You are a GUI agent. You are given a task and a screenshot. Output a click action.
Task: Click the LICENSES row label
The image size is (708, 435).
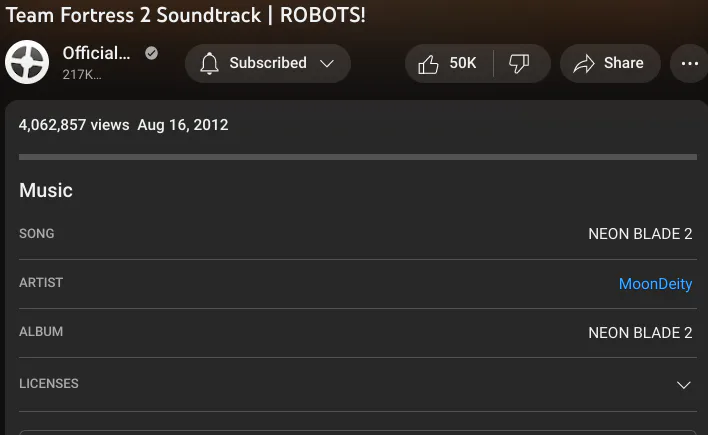[49, 384]
